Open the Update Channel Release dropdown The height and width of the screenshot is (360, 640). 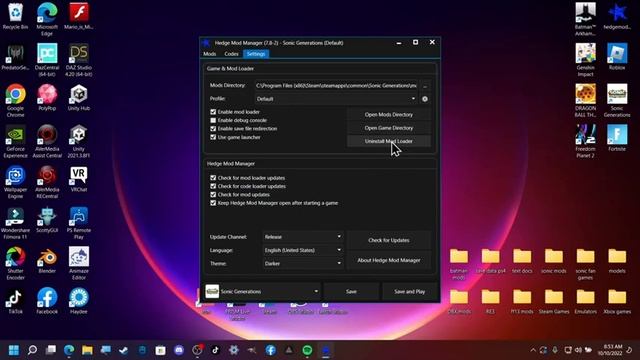point(302,237)
